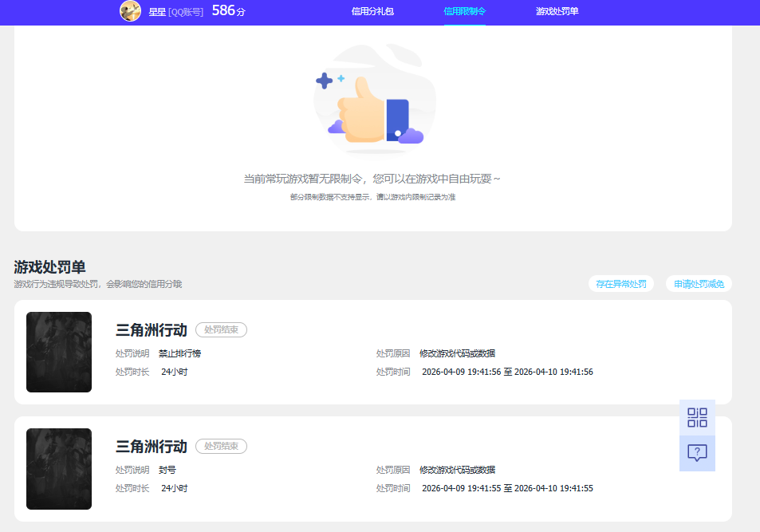This screenshot has width=760, height=532.
Task: Click the 586分 credit score
Action: 228,10
